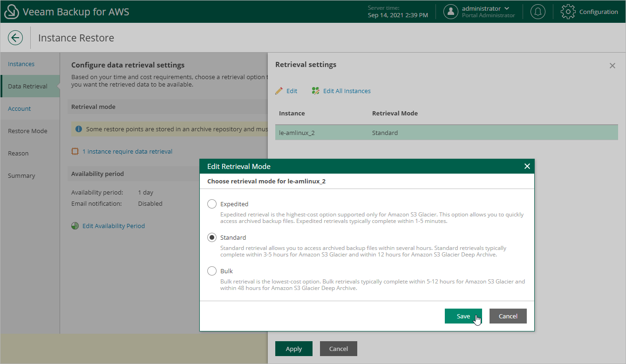
Task: Cancel the Edit Retrieval Mode dialog
Action: (x=508, y=316)
